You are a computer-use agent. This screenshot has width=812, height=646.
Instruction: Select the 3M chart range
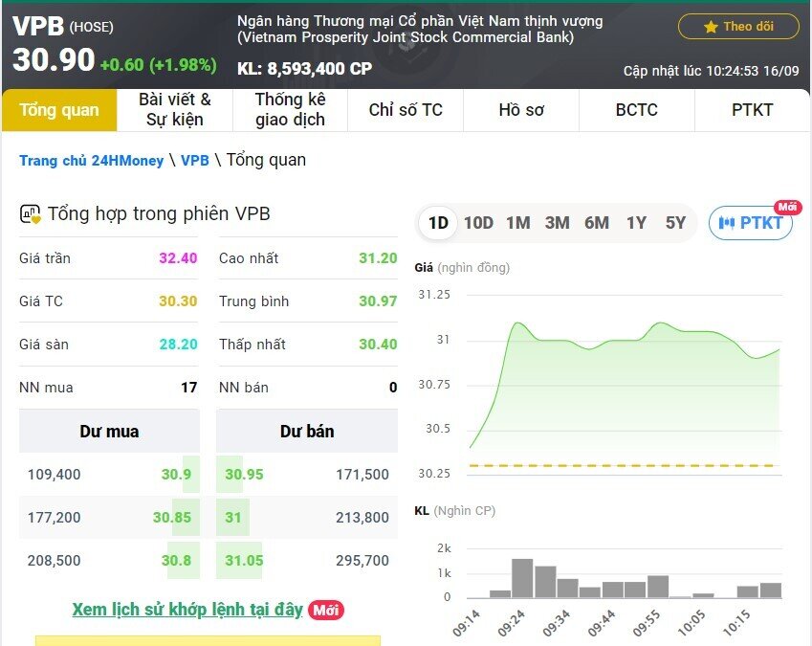pos(558,223)
